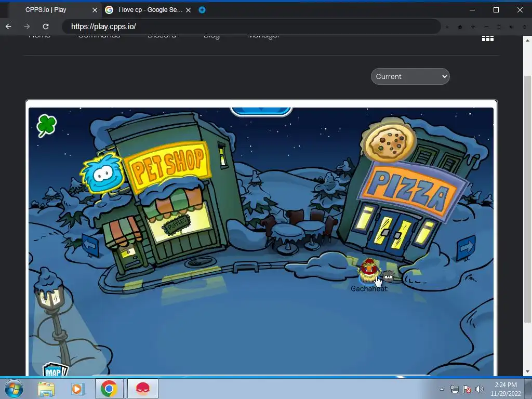
Task: Click the blue puffle sign on Pet Shop
Action: pos(102,174)
